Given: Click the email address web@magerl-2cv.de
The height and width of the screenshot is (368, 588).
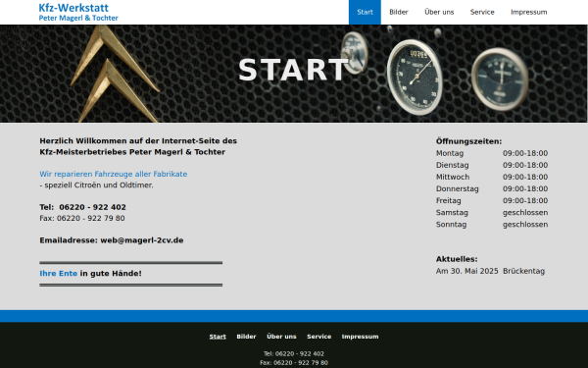Looking at the screenshot, I should point(142,240).
